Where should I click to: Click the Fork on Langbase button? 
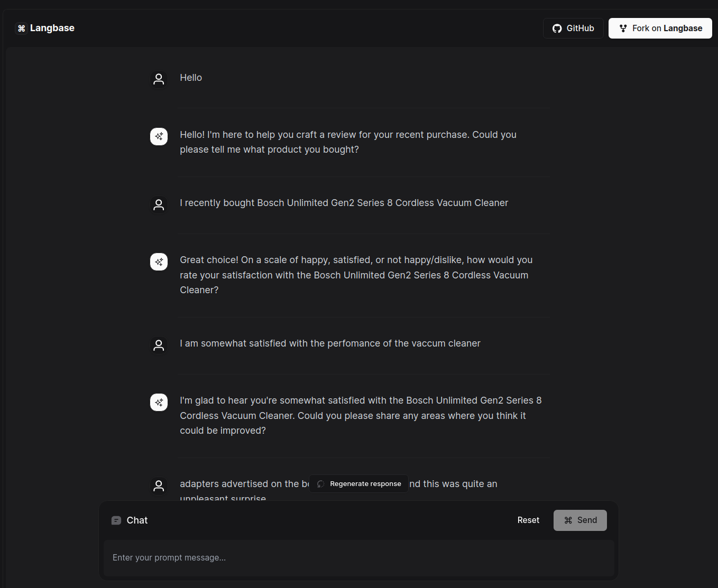click(660, 29)
